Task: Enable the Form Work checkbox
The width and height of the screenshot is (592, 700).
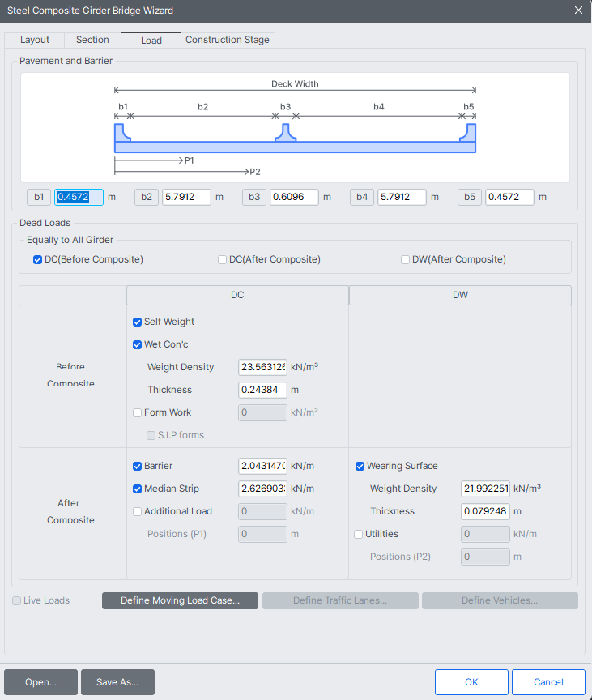Action: click(138, 412)
